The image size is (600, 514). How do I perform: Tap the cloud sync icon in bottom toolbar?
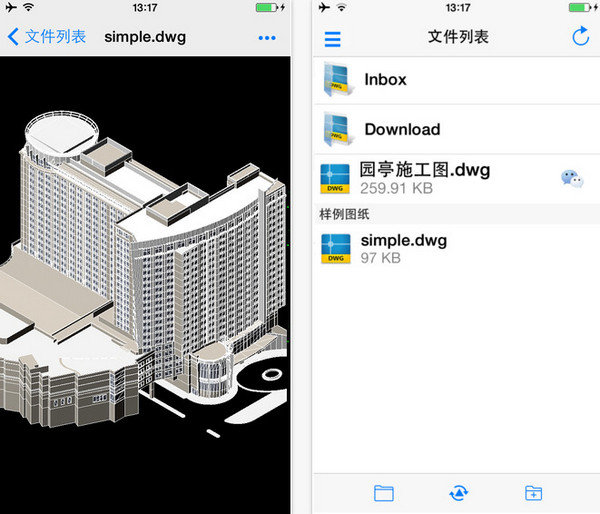tap(458, 492)
